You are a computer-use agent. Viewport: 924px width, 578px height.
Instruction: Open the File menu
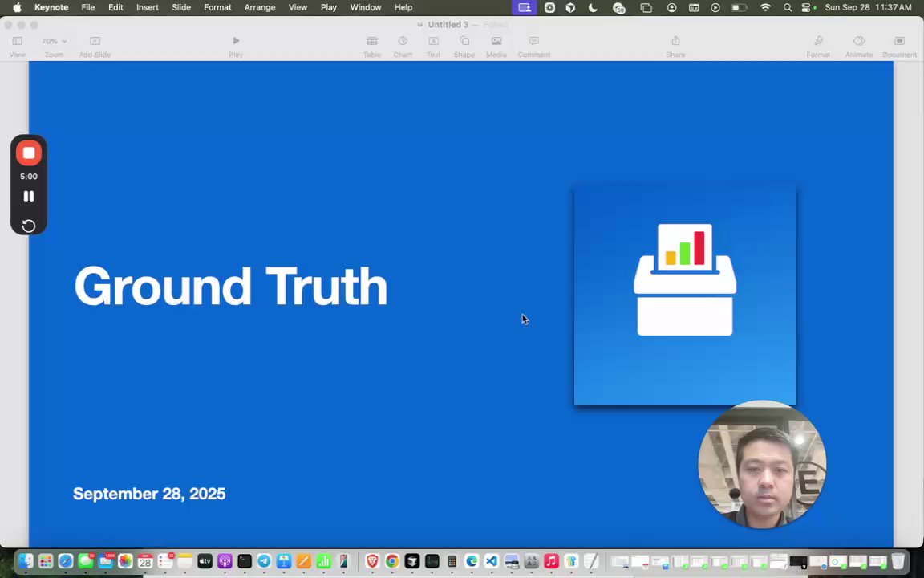point(87,8)
